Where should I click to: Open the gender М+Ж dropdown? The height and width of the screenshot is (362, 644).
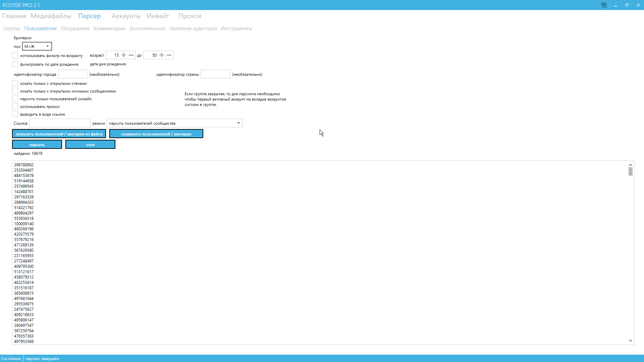point(37,47)
